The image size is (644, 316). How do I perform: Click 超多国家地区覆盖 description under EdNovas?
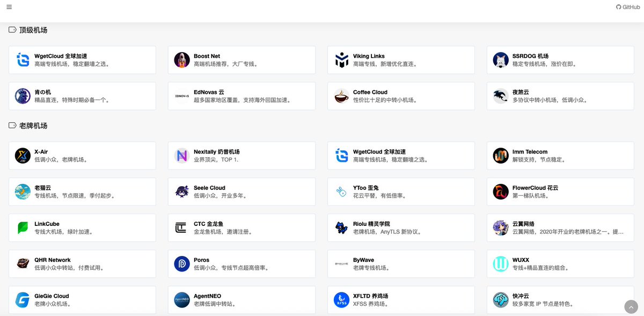[242, 100]
